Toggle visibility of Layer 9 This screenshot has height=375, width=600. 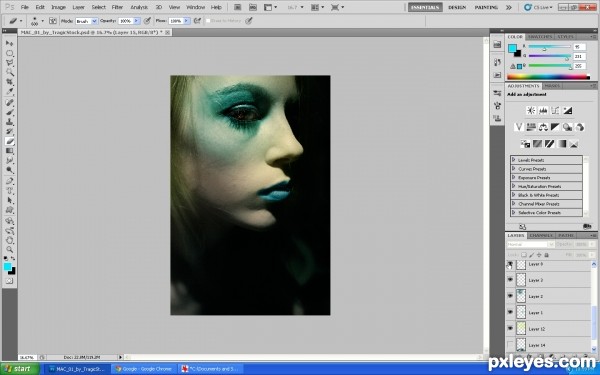click(510, 264)
